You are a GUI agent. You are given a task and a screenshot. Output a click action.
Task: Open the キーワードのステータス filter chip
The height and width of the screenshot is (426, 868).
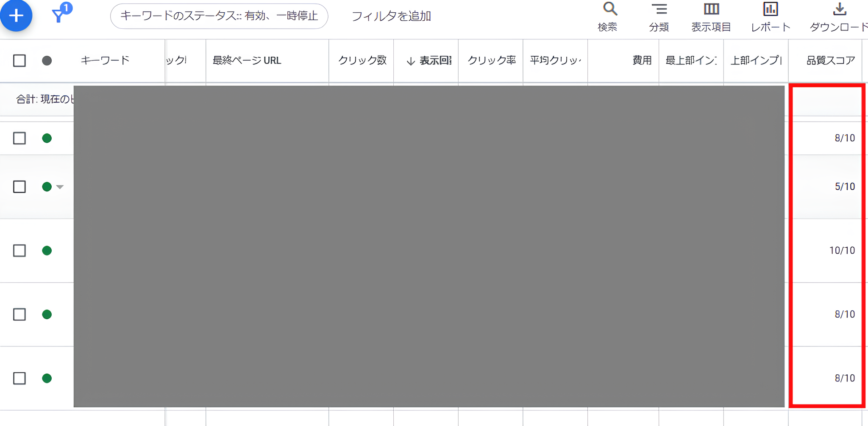click(220, 16)
